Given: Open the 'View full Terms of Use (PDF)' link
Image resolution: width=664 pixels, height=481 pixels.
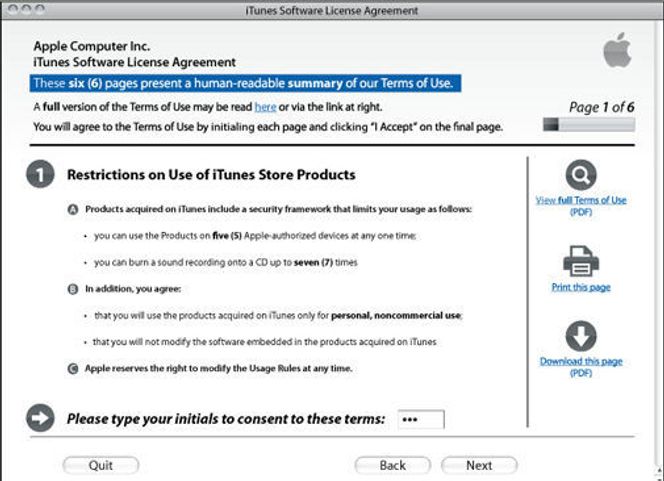Looking at the screenshot, I should pos(581,206).
